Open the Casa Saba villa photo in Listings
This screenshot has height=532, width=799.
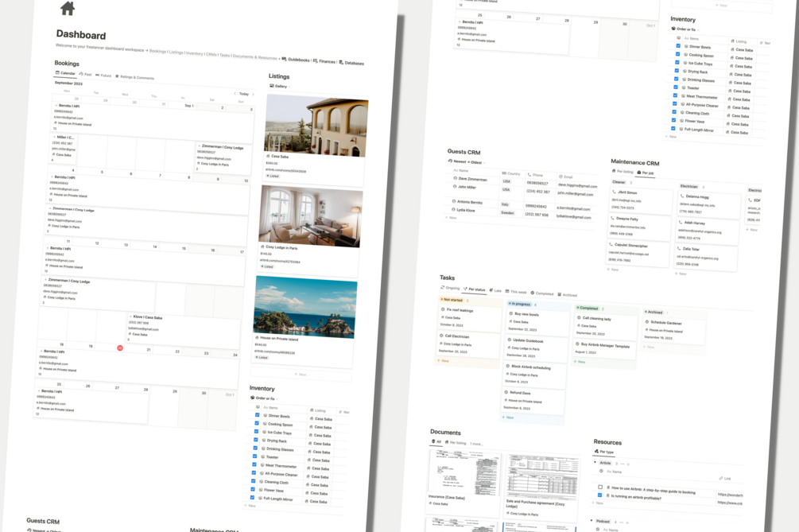[316, 126]
